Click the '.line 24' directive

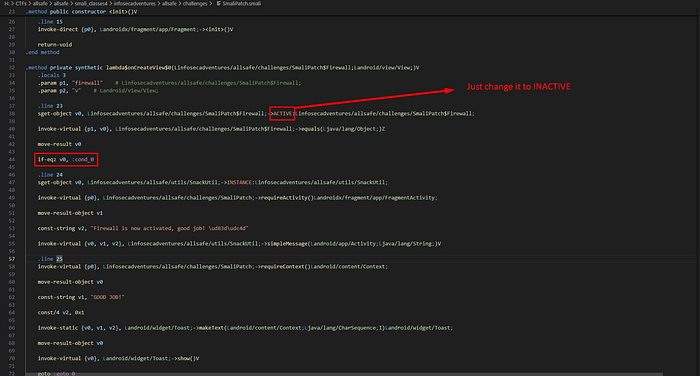[x=50, y=175]
